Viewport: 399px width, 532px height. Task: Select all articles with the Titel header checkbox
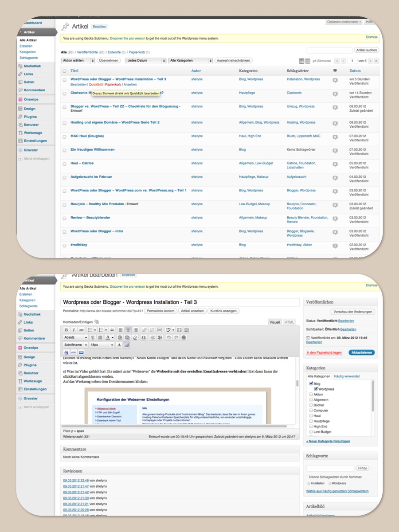pyautogui.click(x=64, y=71)
